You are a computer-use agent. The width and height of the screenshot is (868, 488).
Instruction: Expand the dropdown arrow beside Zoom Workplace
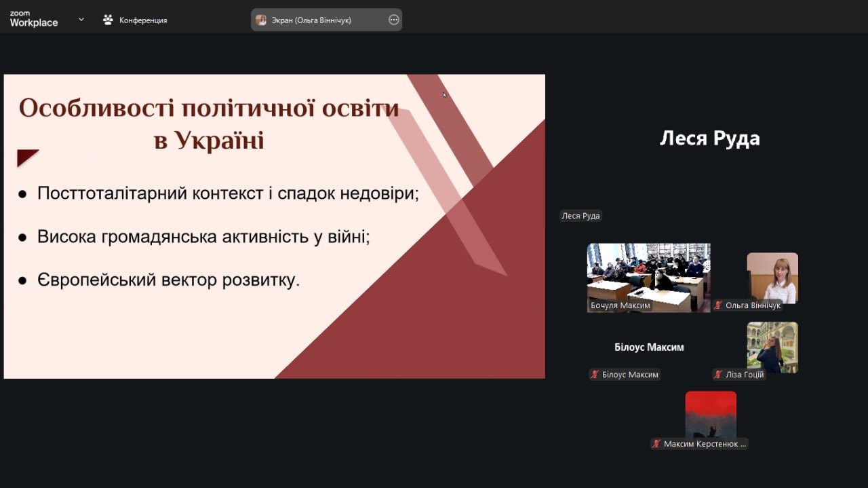pos(81,20)
